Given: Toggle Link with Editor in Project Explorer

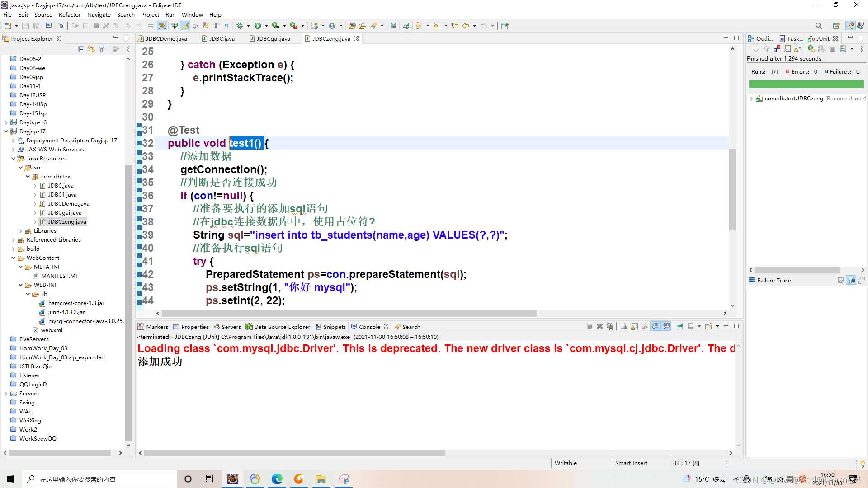Looking at the screenshot, I should tap(91, 49).
